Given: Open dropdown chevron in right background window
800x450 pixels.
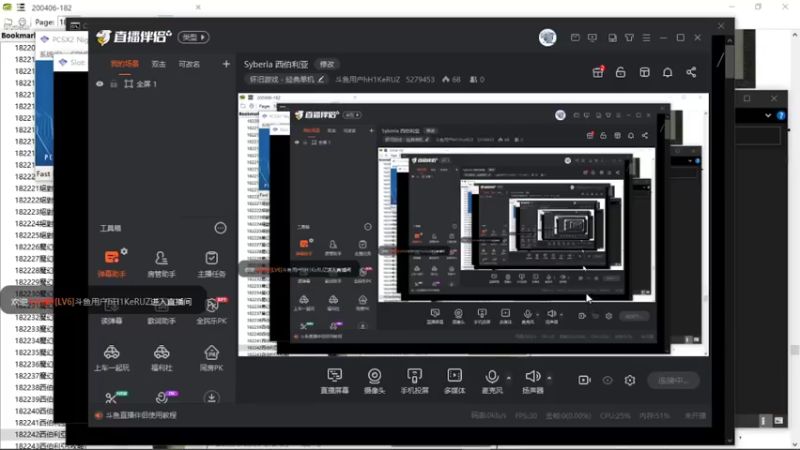Looking at the screenshot, I should (x=768, y=115).
